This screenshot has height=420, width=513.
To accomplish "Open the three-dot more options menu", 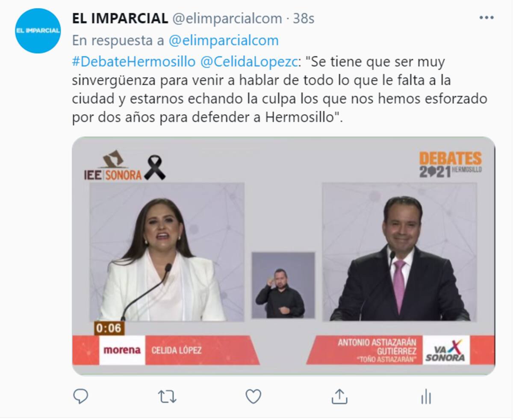I will click(x=486, y=18).
